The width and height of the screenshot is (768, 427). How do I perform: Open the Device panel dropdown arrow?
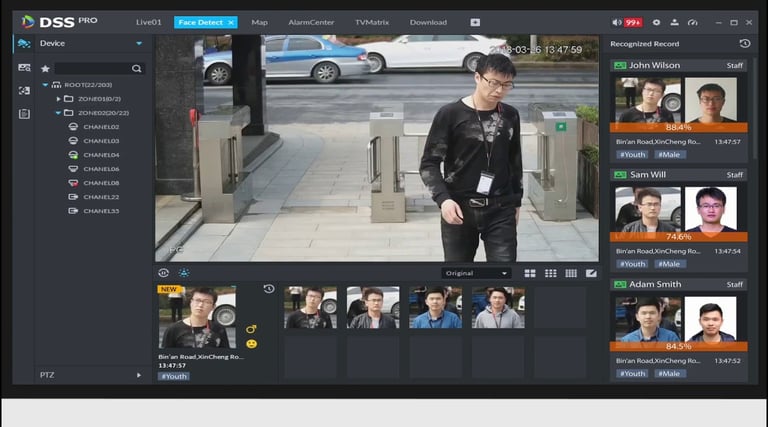pyautogui.click(x=139, y=44)
